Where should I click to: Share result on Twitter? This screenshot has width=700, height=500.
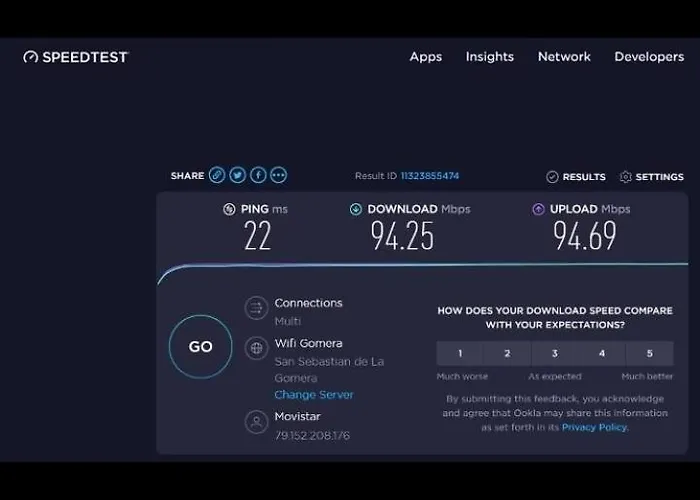237,175
